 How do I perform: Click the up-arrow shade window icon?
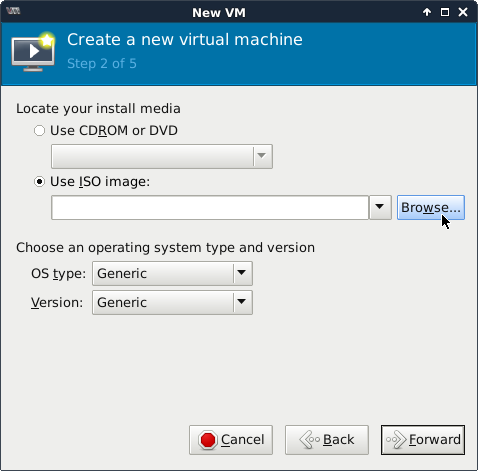point(427,12)
